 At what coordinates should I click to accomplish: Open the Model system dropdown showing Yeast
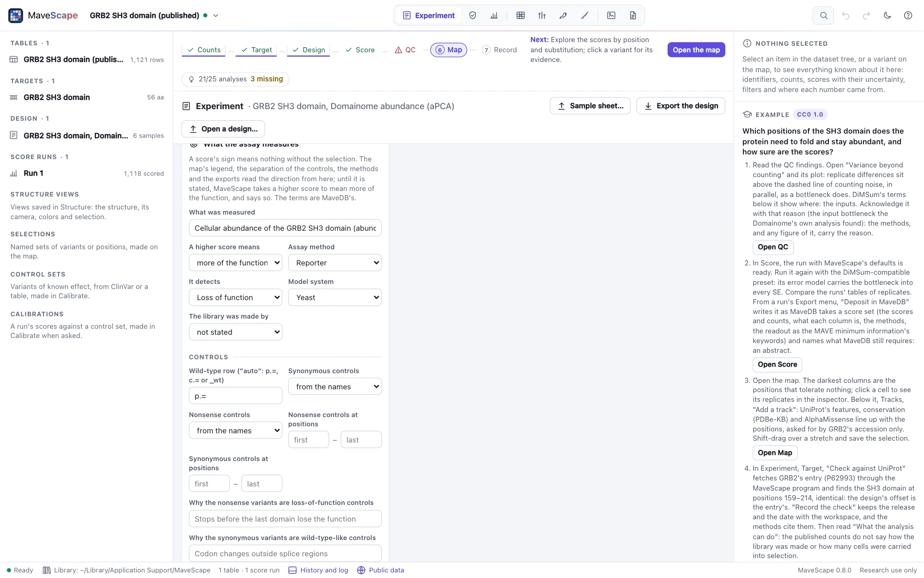point(335,297)
